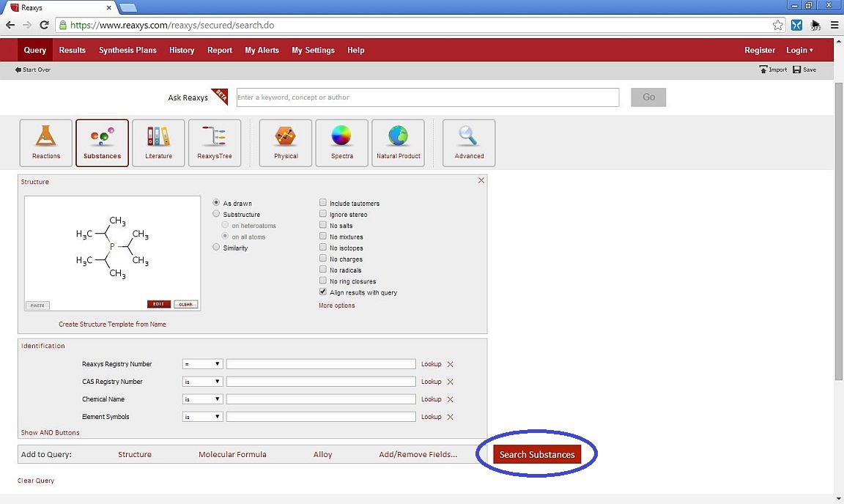Click Lookup for CAS Registry Number
Image resolution: width=844 pixels, height=504 pixels.
pyautogui.click(x=431, y=382)
